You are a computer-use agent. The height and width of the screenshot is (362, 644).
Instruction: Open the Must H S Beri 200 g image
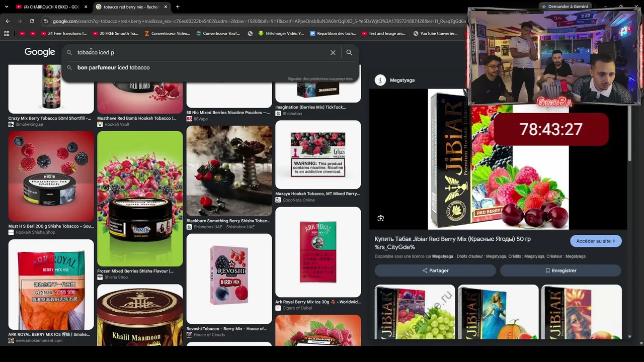pyautogui.click(x=51, y=176)
